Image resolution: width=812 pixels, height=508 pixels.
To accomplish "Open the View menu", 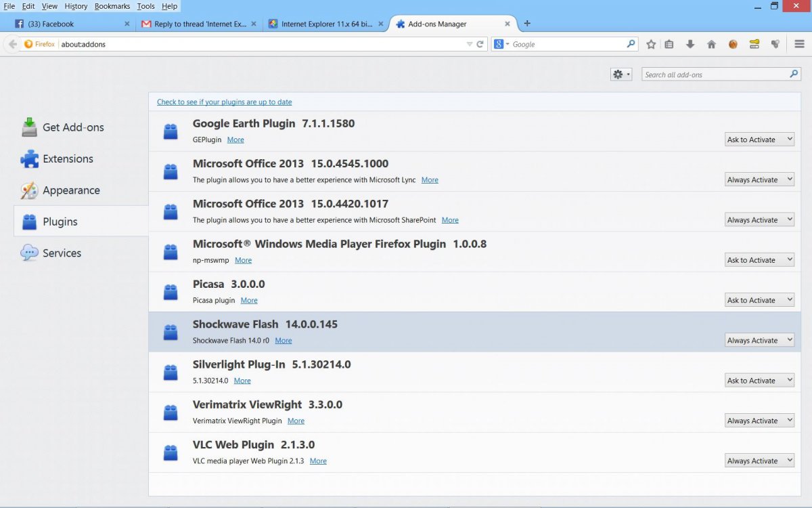I will click(x=49, y=6).
